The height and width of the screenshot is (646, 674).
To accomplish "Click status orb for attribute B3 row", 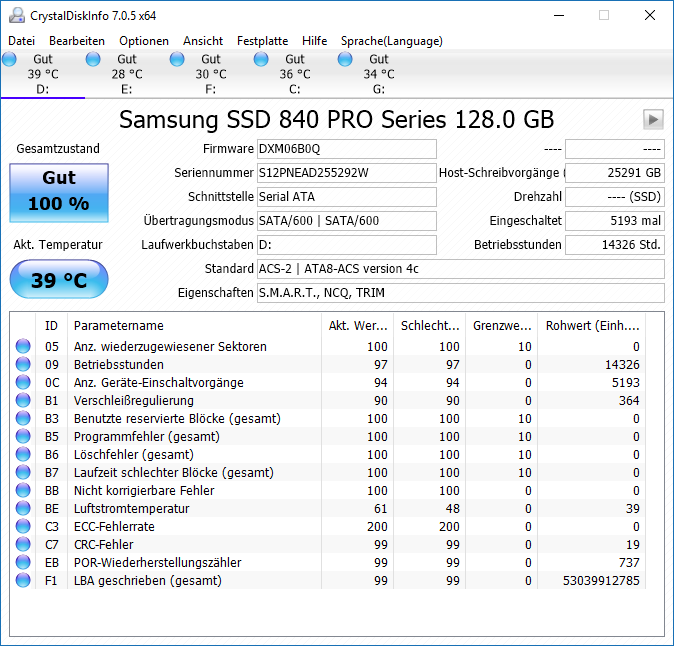I will (23, 418).
